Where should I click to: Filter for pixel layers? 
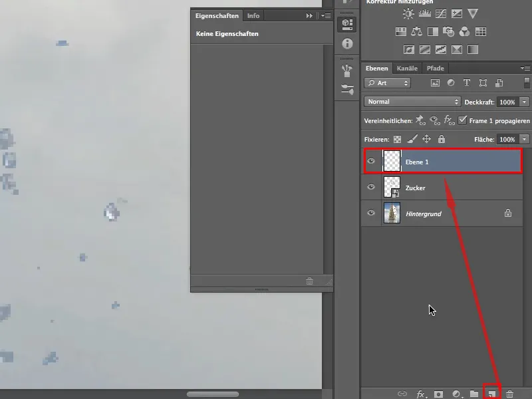point(435,82)
